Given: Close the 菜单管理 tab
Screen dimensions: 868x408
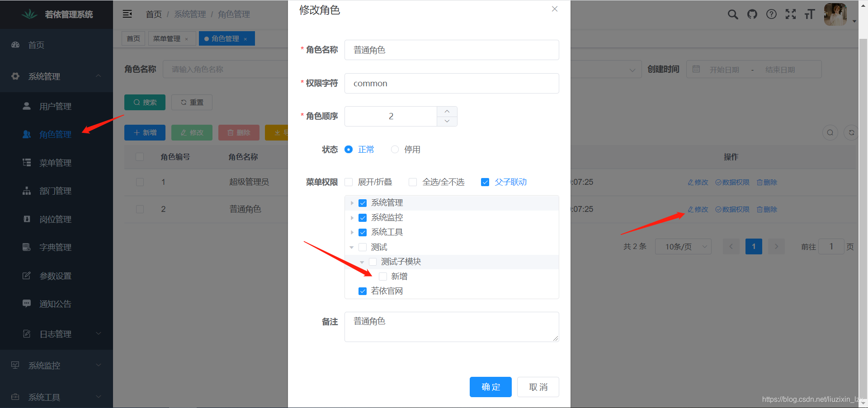Looking at the screenshot, I should (186, 39).
